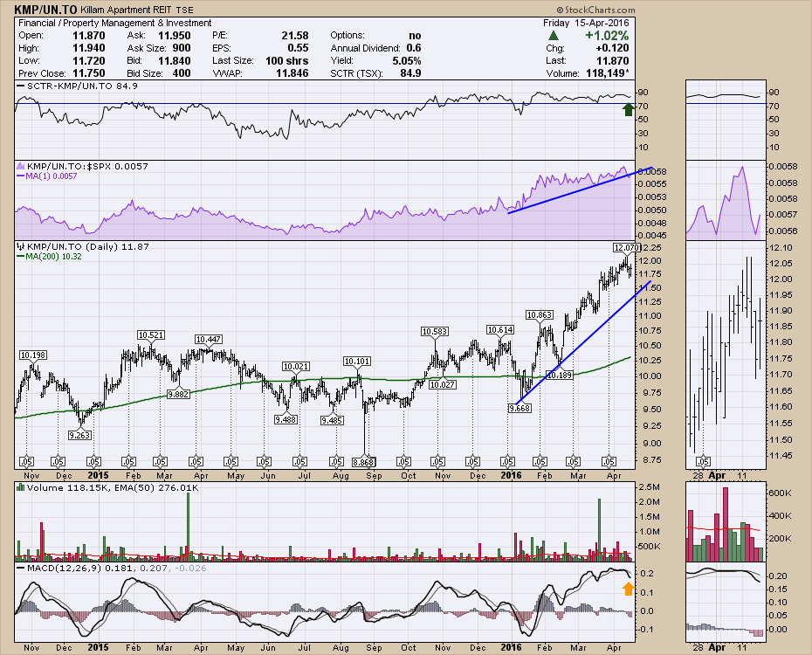Click the 10.447 price label

(x=208, y=339)
